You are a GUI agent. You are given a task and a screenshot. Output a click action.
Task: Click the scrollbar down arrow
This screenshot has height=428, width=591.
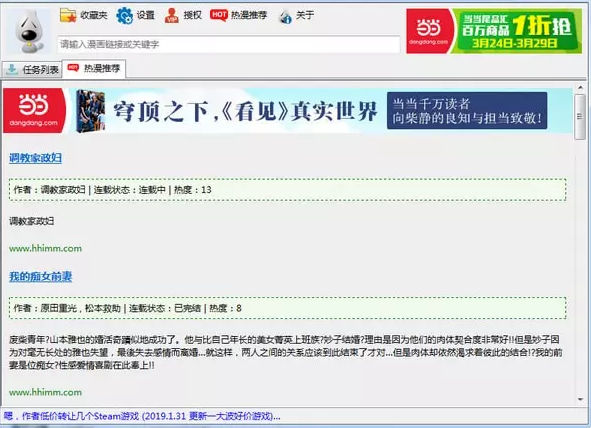(580, 399)
